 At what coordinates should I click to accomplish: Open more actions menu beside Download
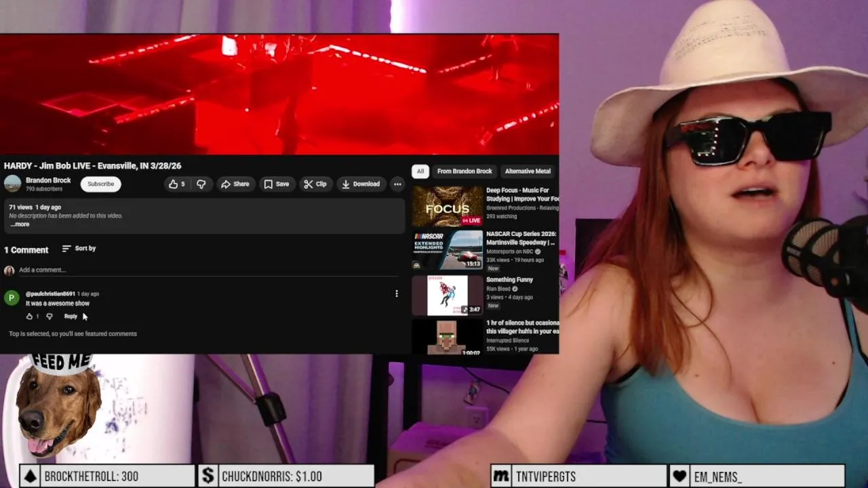tap(397, 184)
